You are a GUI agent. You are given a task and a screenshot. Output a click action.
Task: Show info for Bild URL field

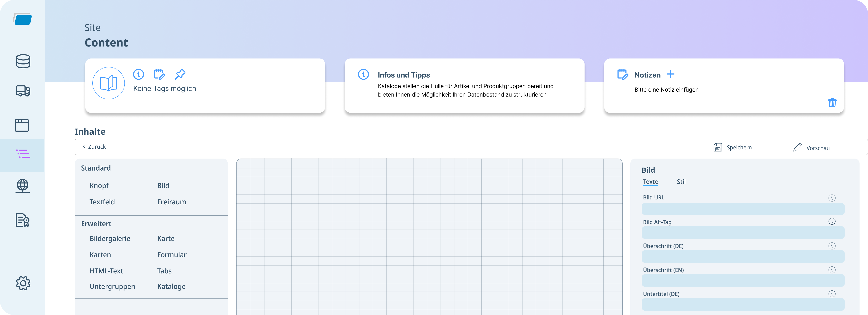coord(832,198)
